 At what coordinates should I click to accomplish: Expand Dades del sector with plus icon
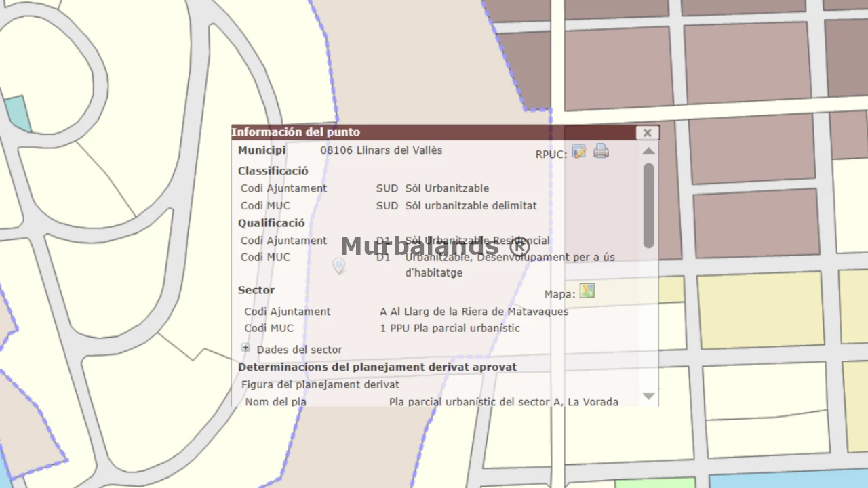245,348
